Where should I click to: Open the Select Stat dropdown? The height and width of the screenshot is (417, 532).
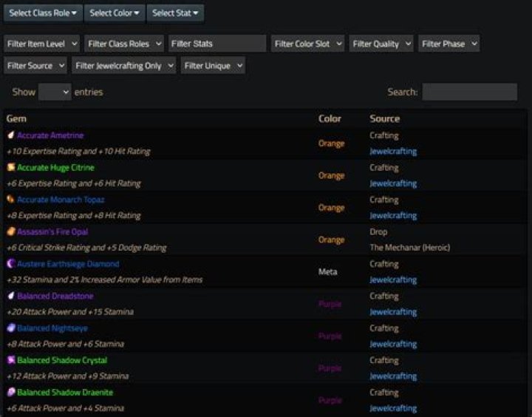click(175, 13)
